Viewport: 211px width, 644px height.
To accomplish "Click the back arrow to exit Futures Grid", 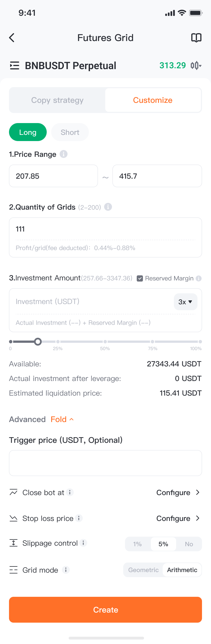I will click(12, 37).
